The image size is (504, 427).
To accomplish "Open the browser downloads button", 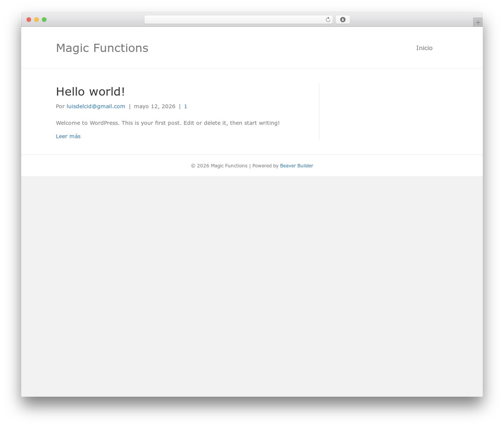I will pos(343,20).
